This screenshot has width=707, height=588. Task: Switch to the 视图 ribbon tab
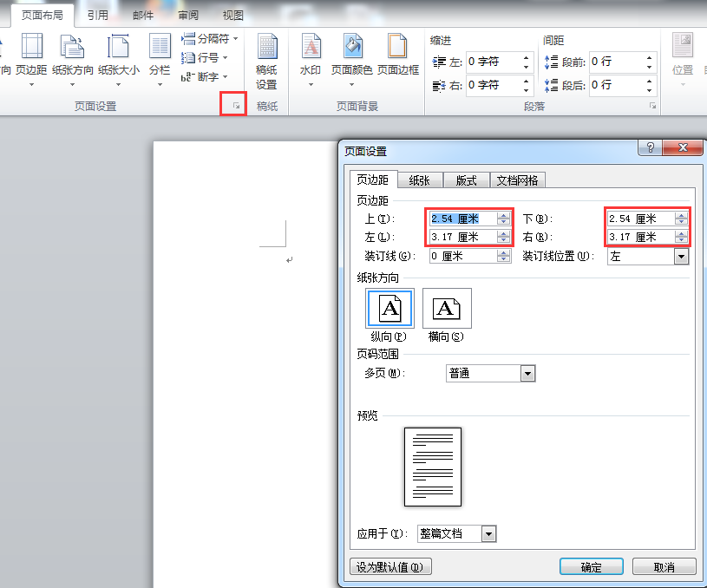[x=233, y=16]
